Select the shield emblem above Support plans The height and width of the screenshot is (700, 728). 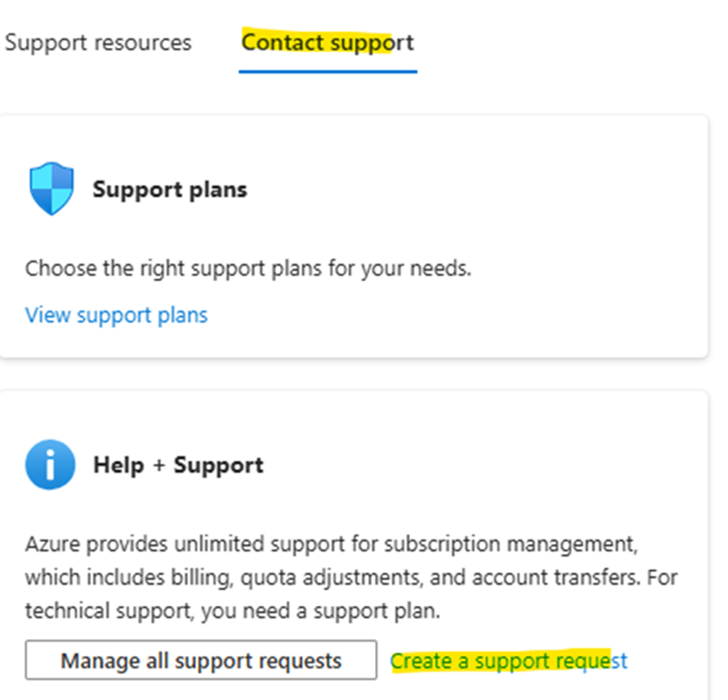50,187
